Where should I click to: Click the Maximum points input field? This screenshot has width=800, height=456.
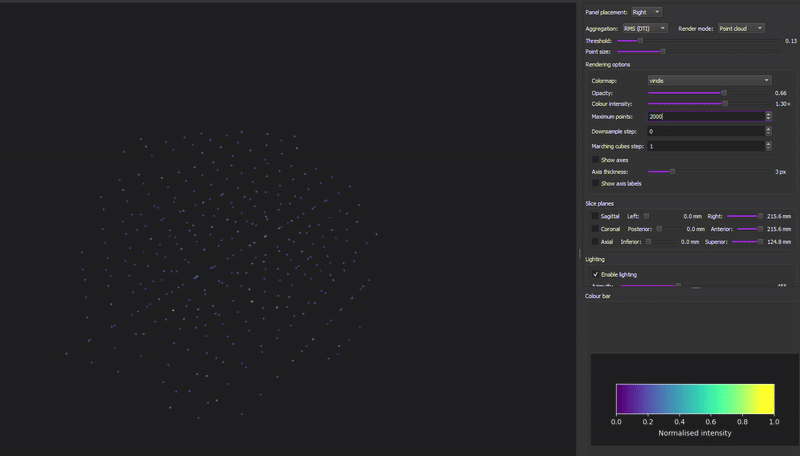pyautogui.click(x=704, y=116)
